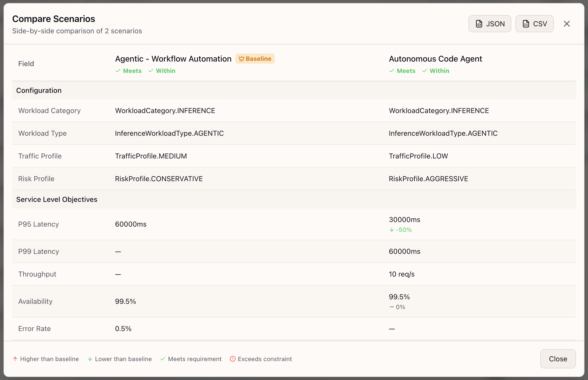Click the red Higher than baseline arrow
The height and width of the screenshot is (380, 588).
(x=15, y=359)
